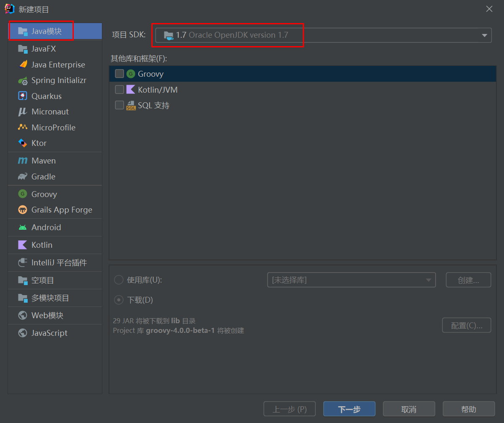
Task: Select Spring Initializr in the list
Action: pos(55,80)
